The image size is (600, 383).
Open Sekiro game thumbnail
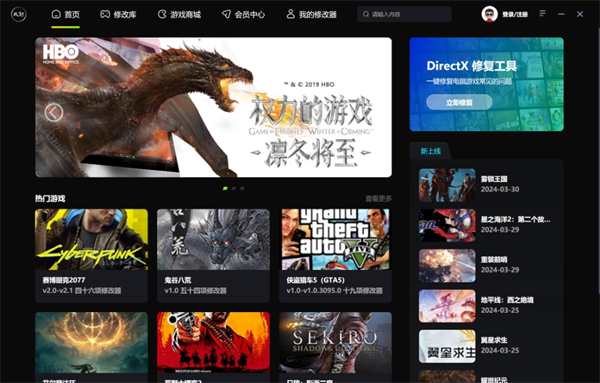335,342
